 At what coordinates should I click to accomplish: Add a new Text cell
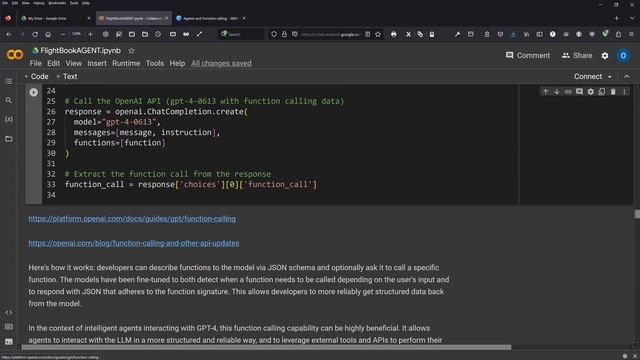67,76
